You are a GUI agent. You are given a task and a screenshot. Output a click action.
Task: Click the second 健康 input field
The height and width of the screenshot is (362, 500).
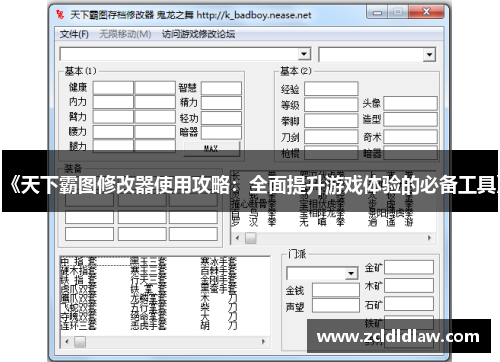tap(155, 88)
